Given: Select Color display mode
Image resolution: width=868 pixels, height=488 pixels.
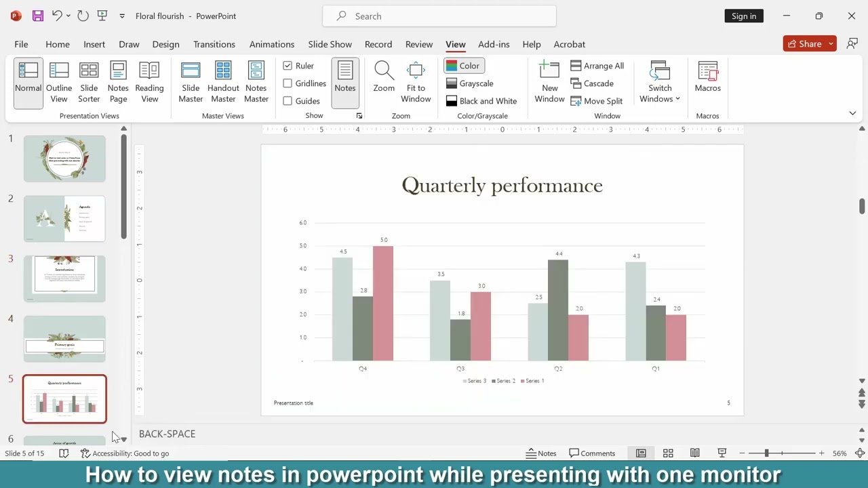Looking at the screenshot, I should pyautogui.click(x=463, y=66).
